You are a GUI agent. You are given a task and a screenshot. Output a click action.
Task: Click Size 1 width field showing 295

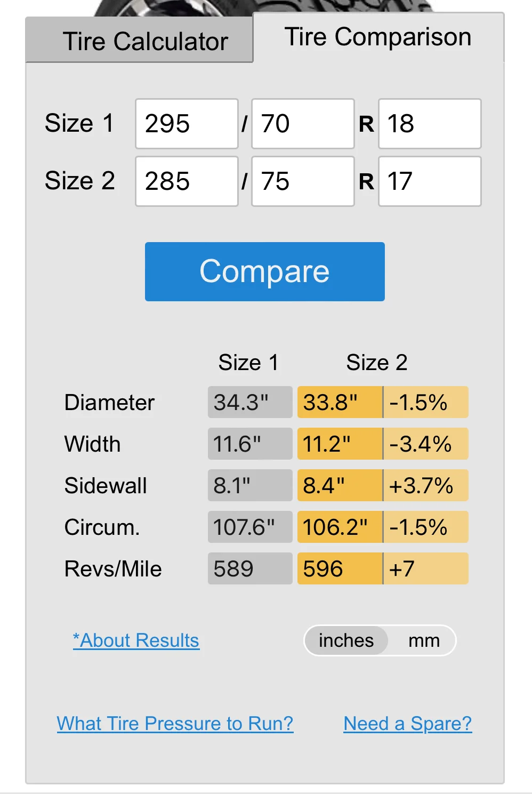[187, 124]
